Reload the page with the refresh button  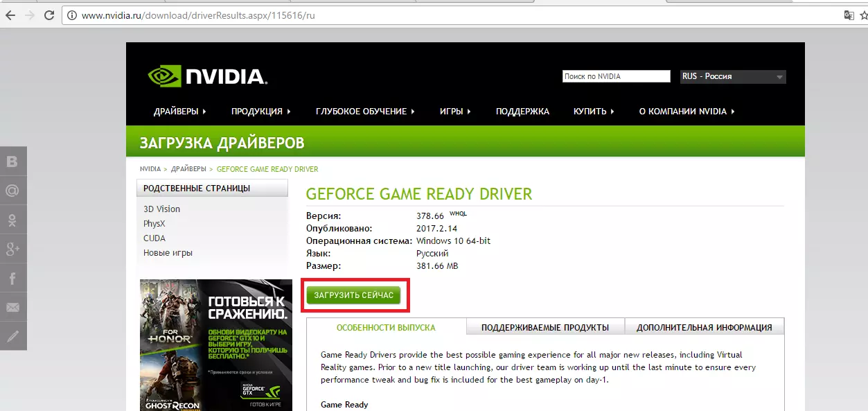[49, 15]
